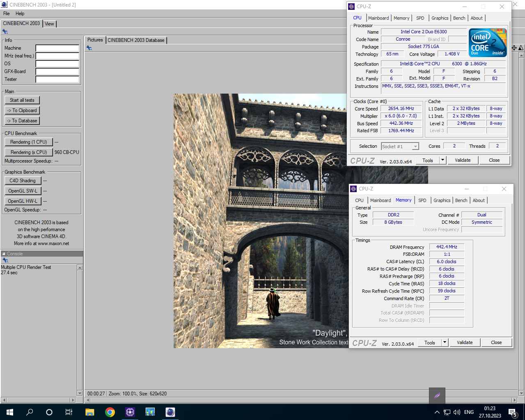Open File Explorer from taskbar

(x=90, y=412)
